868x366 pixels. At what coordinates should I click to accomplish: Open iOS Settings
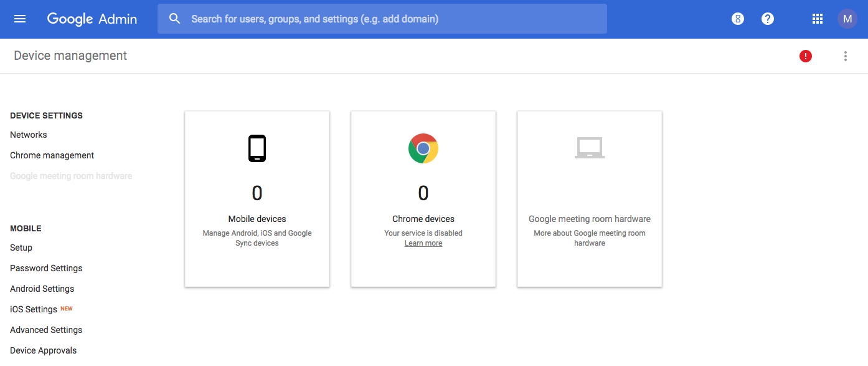34,309
